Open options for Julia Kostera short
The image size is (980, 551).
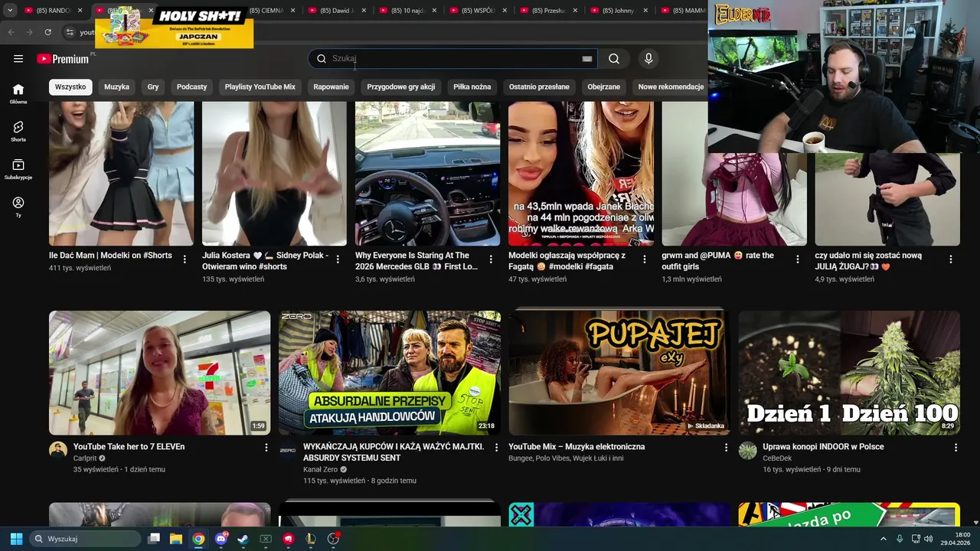(x=338, y=259)
